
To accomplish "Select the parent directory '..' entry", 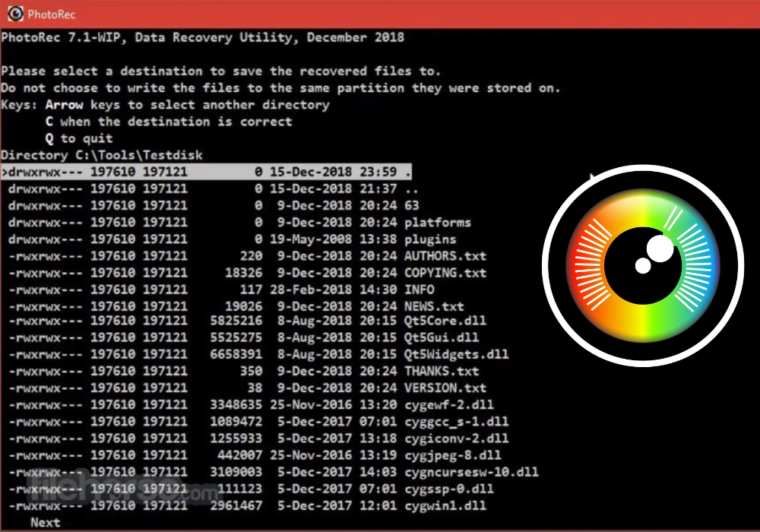I will pos(214,188).
